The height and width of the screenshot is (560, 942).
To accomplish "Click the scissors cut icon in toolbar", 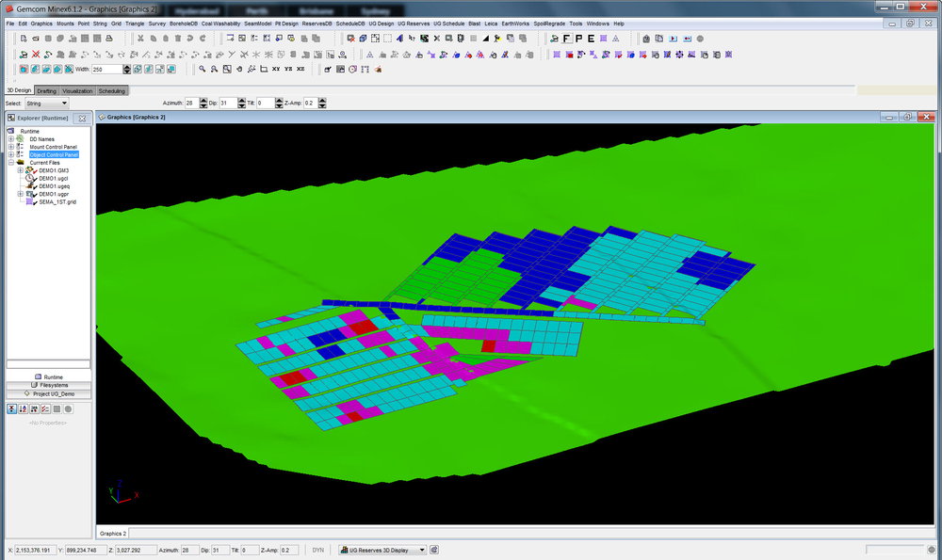I will coord(140,39).
